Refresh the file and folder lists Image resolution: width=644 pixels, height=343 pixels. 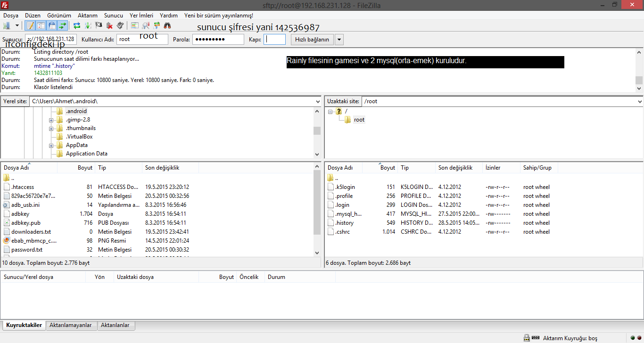click(x=77, y=25)
